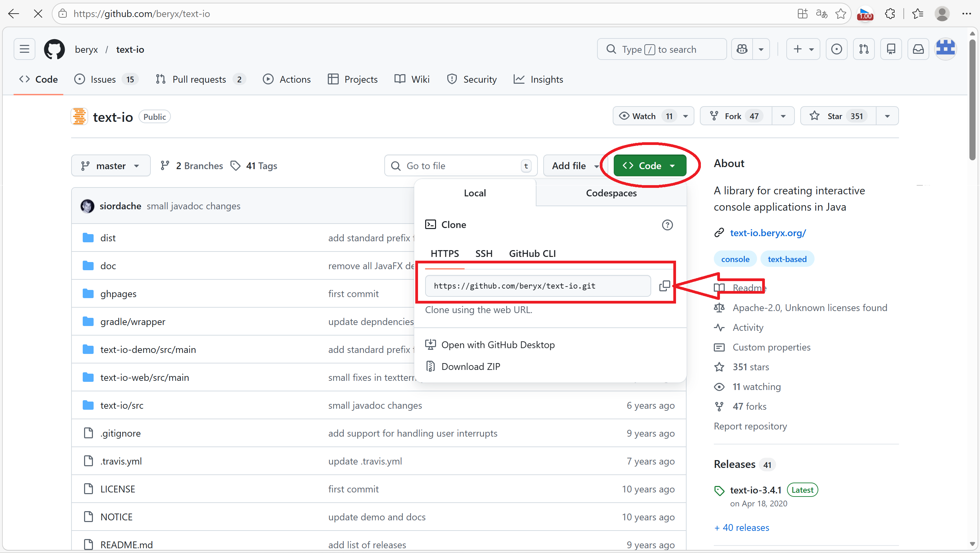Viewport: 980px width, 553px height.
Task: Open the pull requests icon in header
Action: point(864,49)
